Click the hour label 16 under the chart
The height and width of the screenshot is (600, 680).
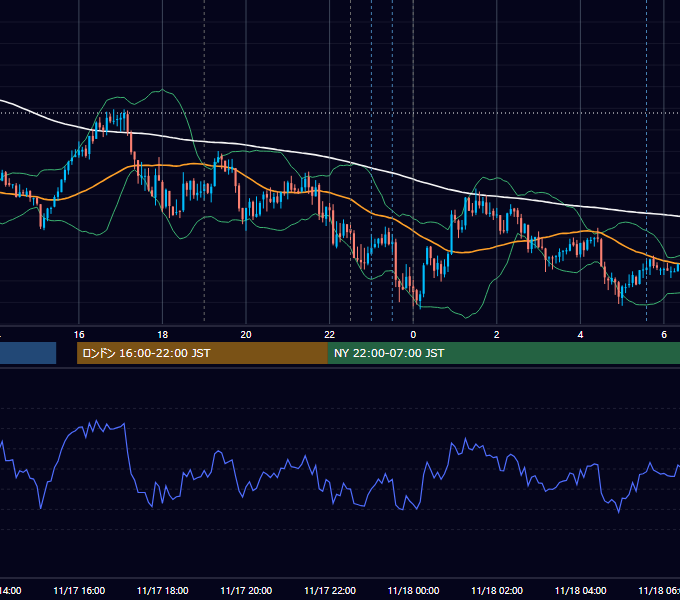pos(79,335)
